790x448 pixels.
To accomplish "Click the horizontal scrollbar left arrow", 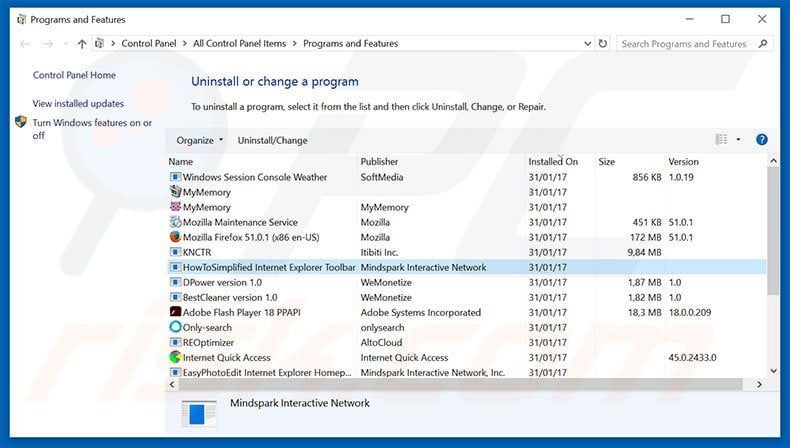I will pyautogui.click(x=172, y=384).
